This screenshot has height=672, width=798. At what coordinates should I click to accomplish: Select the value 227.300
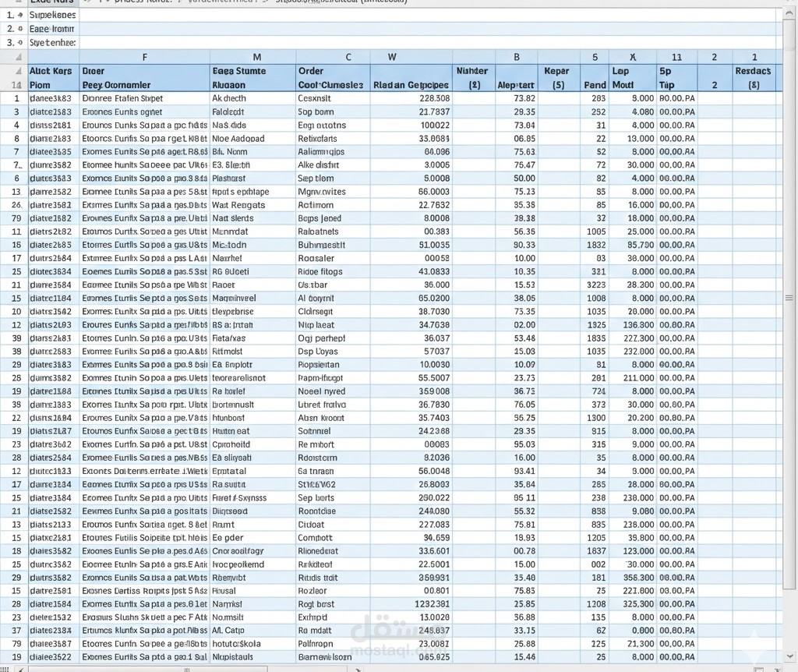click(633, 338)
